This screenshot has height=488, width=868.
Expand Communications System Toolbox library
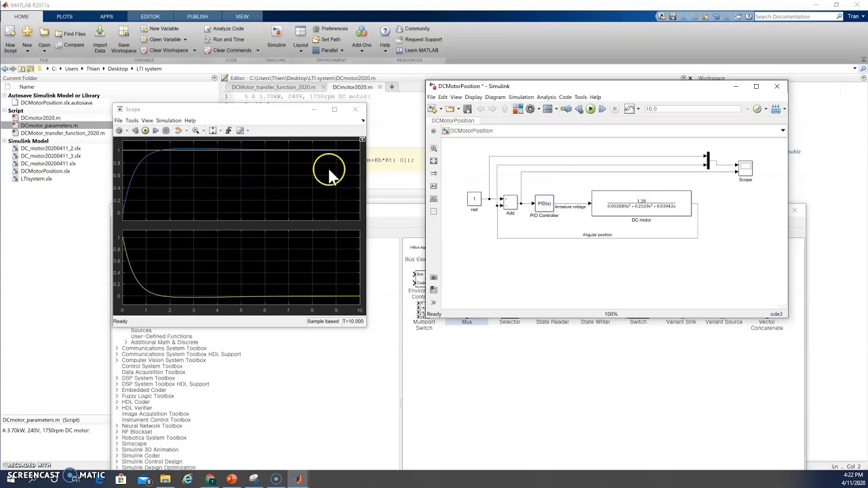click(117, 348)
